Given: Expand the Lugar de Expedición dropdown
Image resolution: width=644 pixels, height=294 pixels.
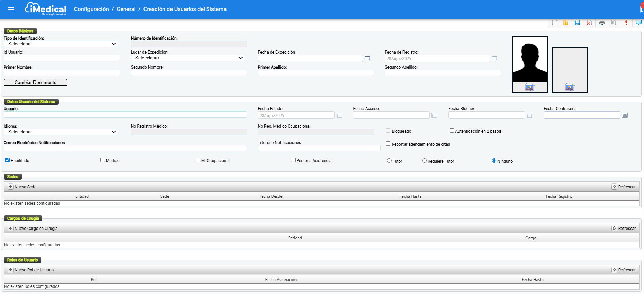Looking at the screenshot, I should [188, 58].
